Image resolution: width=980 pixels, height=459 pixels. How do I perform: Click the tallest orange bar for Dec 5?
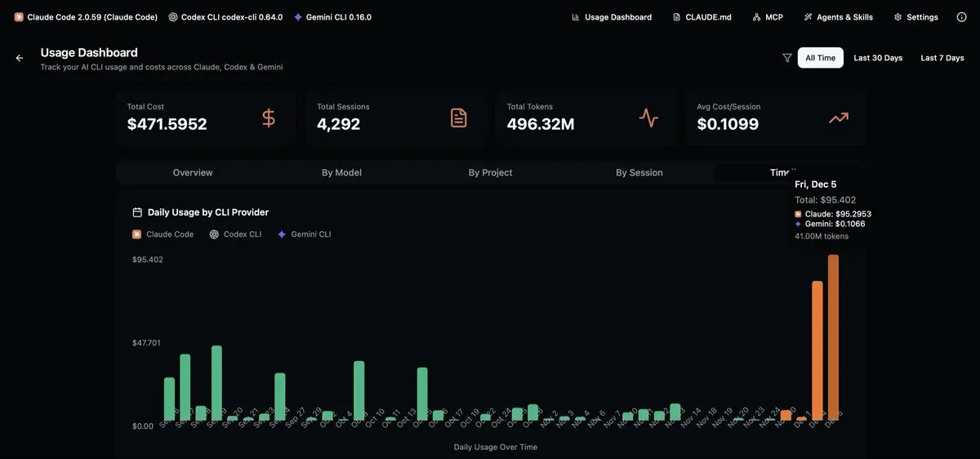pos(833,338)
